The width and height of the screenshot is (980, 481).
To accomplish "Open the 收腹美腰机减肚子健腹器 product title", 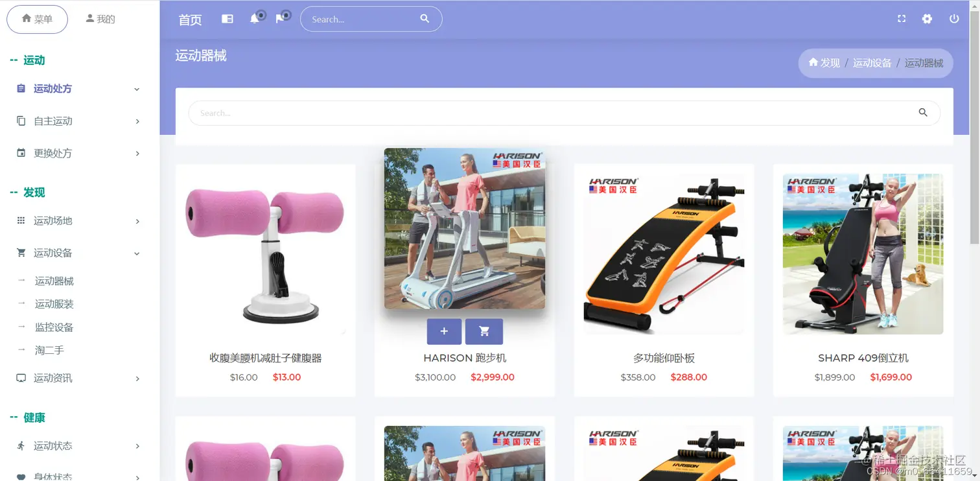I will (266, 358).
